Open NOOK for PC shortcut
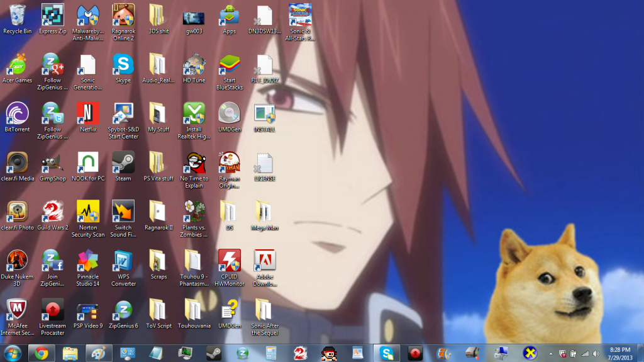The height and width of the screenshot is (362, 644). (88, 167)
